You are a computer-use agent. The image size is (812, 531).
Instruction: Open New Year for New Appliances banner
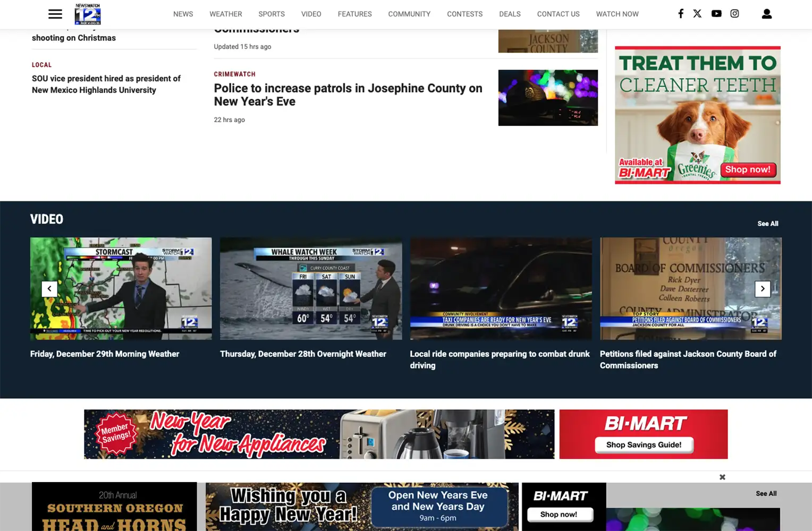click(319, 434)
